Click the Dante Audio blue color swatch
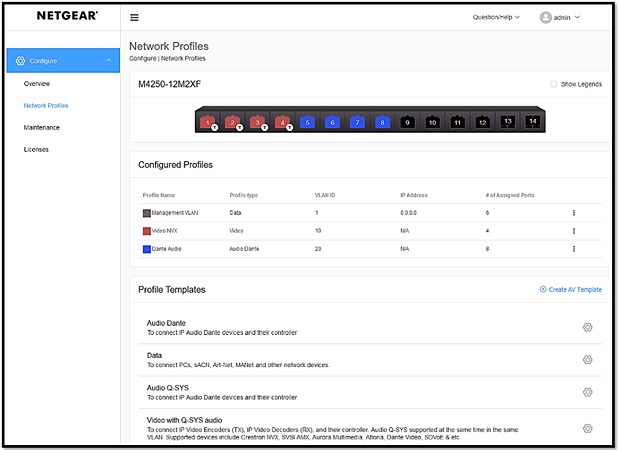 pyautogui.click(x=147, y=249)
